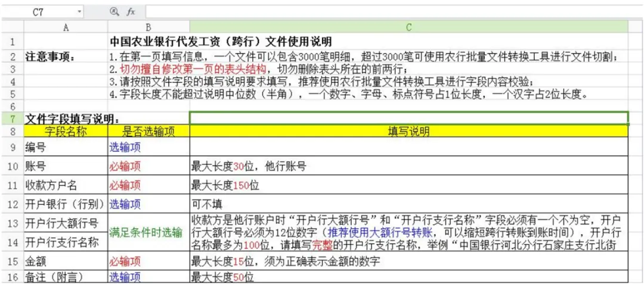Select column C header
This screenshot has height=284, width=644.
pyautogui.click(x=408, y=27)
